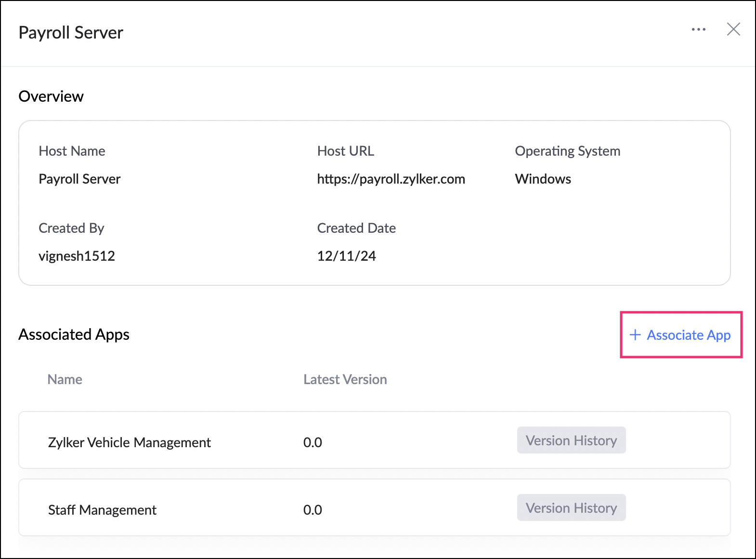Click the Latest Version column header
This screenshot has height=559, width=756.
345,380
